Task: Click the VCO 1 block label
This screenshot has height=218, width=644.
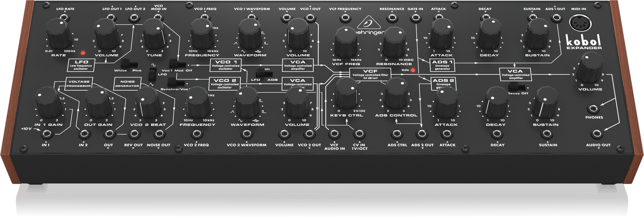Action: click(225, 65)
